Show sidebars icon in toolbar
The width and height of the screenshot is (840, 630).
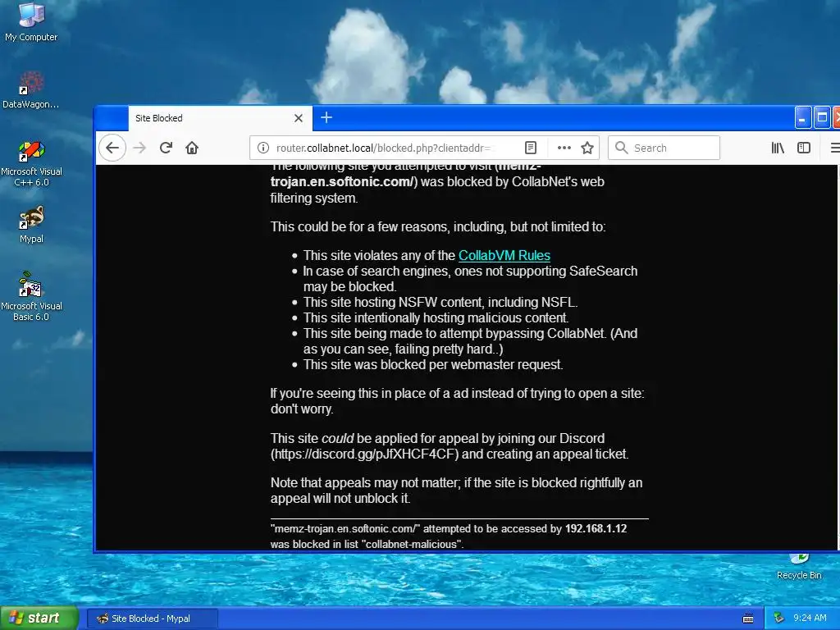pos(804,148)
